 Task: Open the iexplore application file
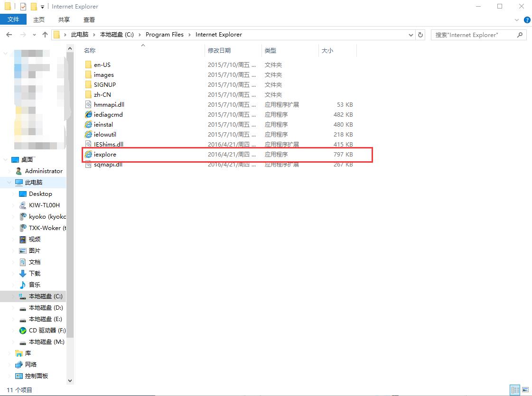click(x=105, y=155)
